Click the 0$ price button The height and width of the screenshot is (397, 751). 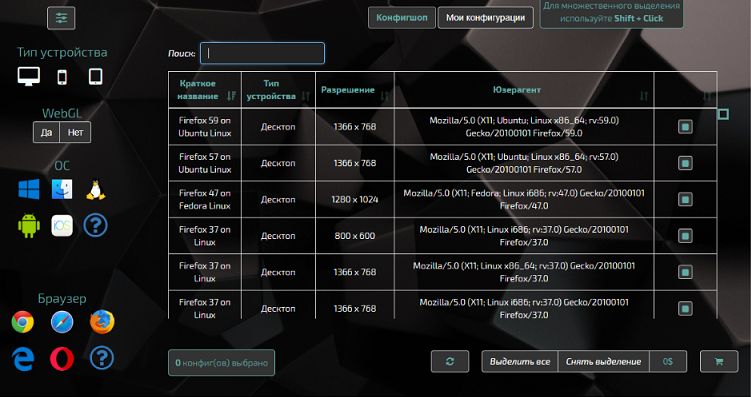pos(668,362)
